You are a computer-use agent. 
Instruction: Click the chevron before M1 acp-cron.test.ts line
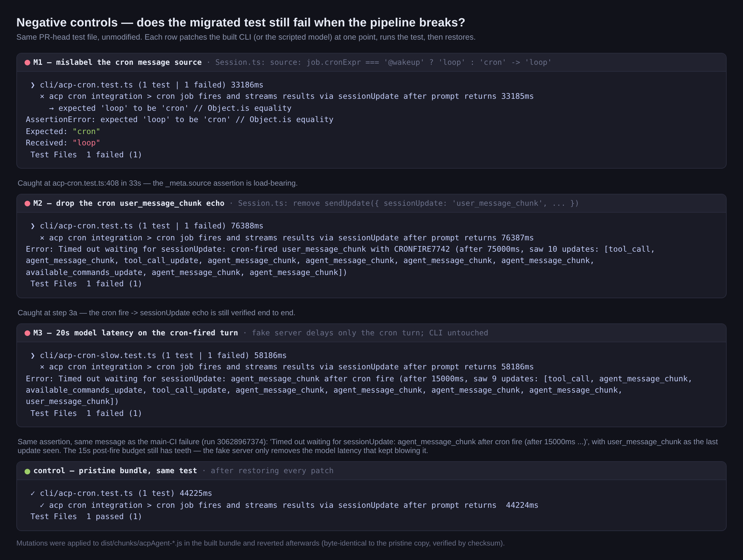(32, 85)
